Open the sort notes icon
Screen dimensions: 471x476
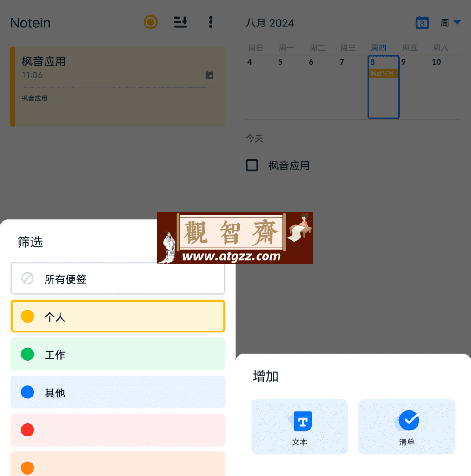180,22
